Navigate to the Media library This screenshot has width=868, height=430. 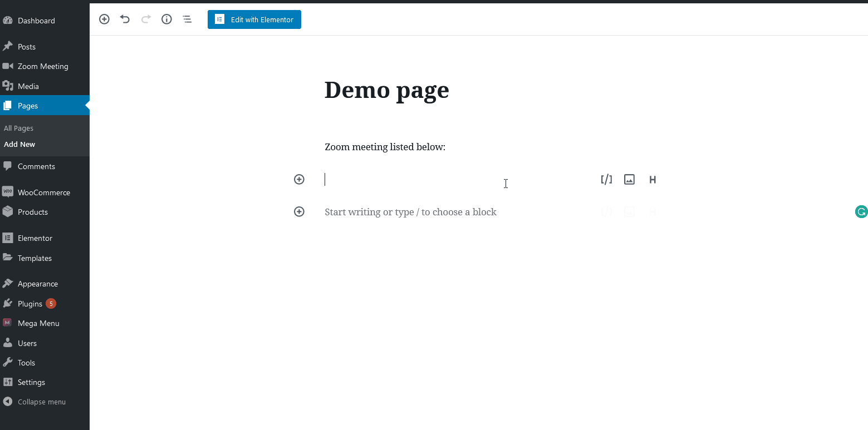coord(28,86)
